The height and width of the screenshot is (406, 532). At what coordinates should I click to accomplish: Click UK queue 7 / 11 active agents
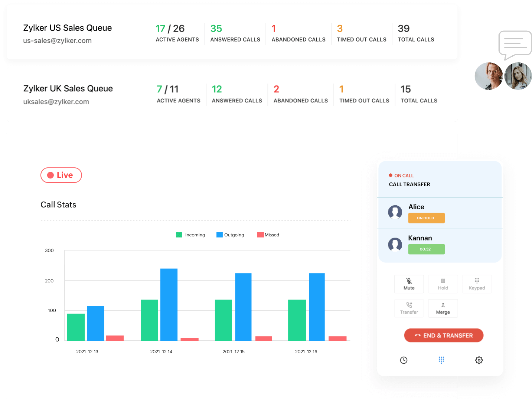point(179,94)
